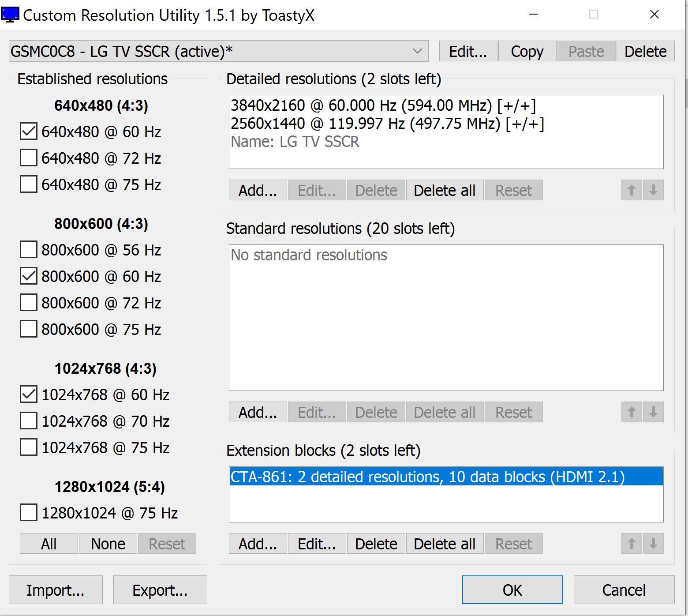Add a new detailed resolution
Image resolution: width=688 pixels, height=616 pixels.
coord(258,190)
